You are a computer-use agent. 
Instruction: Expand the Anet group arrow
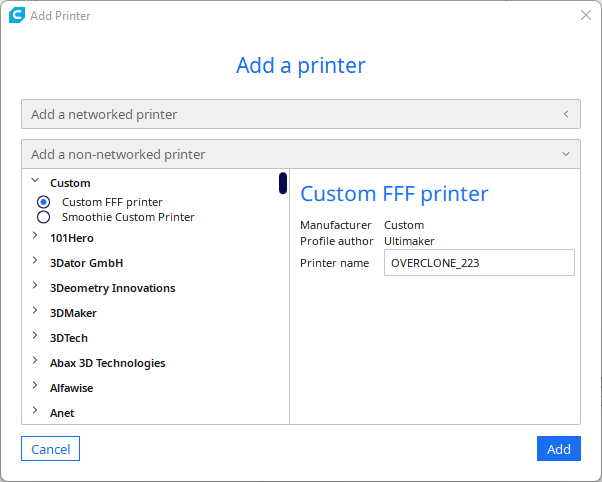pos(35,410)
